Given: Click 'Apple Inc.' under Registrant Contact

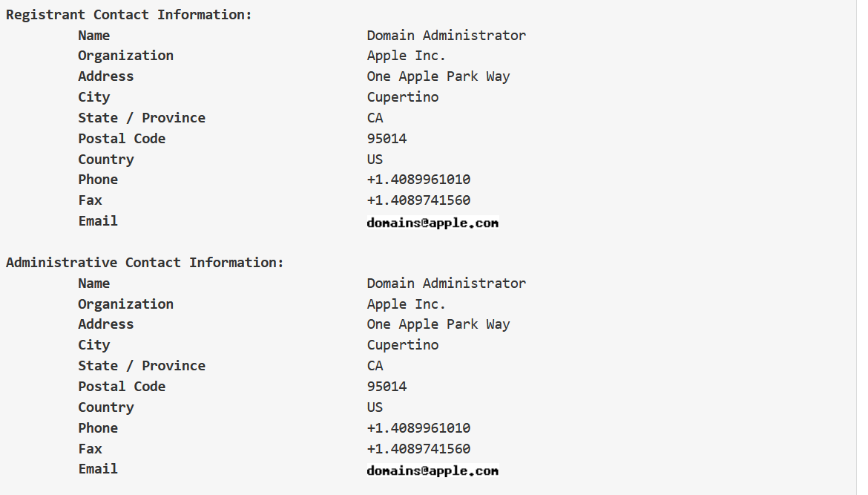Looking at the screenshot, I should [x=406, y=56].
